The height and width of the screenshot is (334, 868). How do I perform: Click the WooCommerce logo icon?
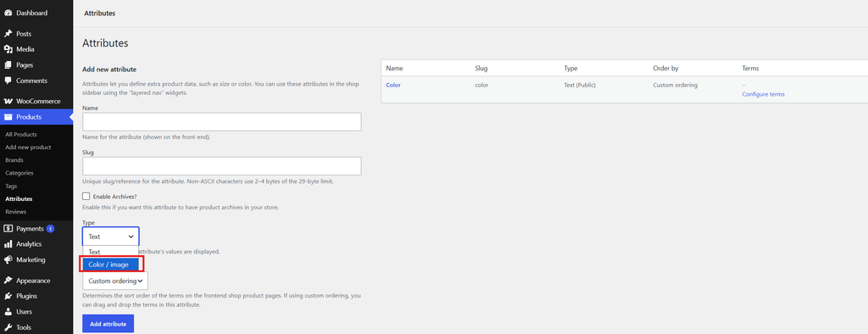(x=8, y=102)
